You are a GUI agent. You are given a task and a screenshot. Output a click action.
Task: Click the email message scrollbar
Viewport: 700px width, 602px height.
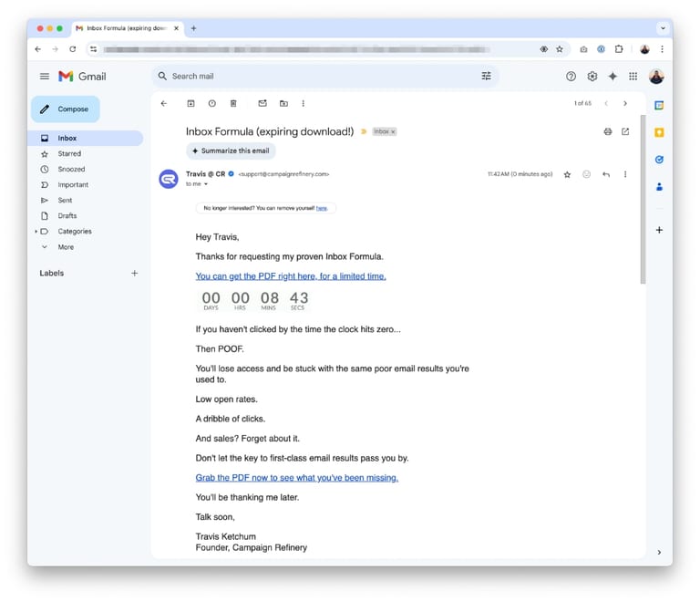(643, 199)
